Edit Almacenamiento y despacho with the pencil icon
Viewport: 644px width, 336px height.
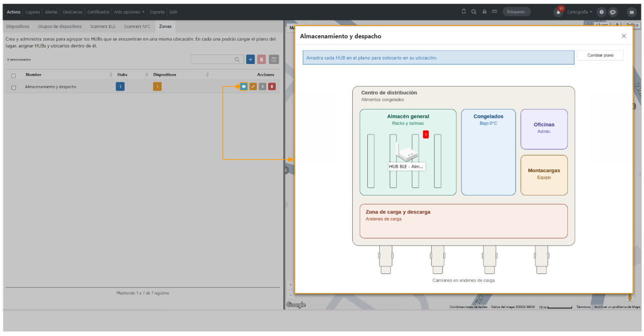[x=253, y=86]
